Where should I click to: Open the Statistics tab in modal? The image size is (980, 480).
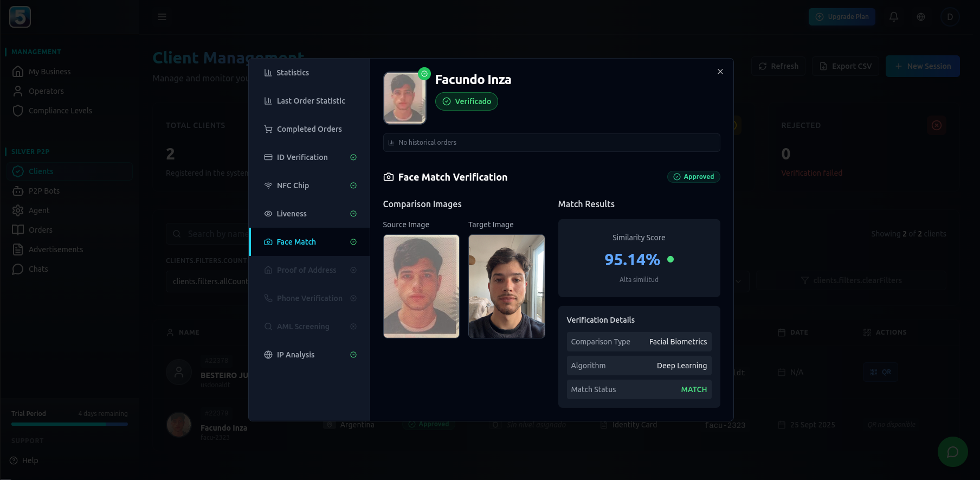(293, 73)
